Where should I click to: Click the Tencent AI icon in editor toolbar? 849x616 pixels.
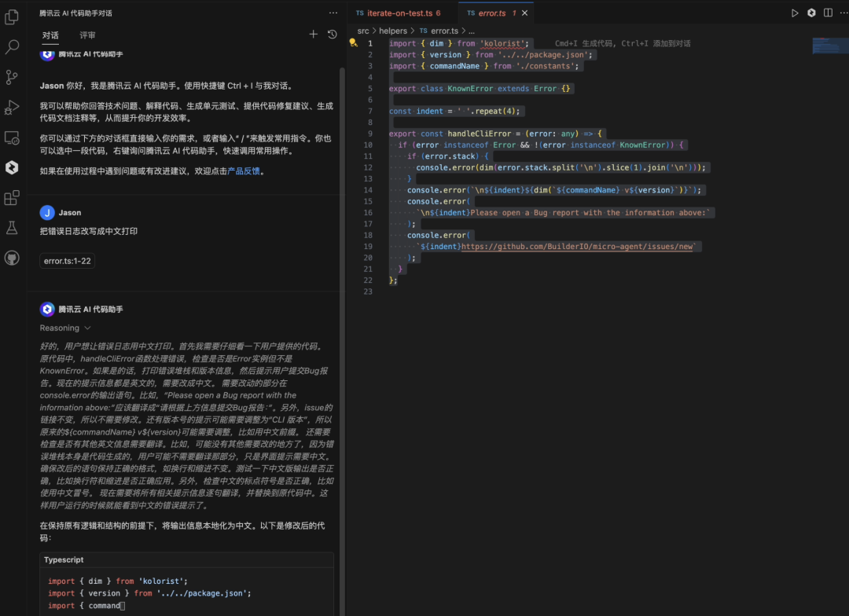coord(811,13)
